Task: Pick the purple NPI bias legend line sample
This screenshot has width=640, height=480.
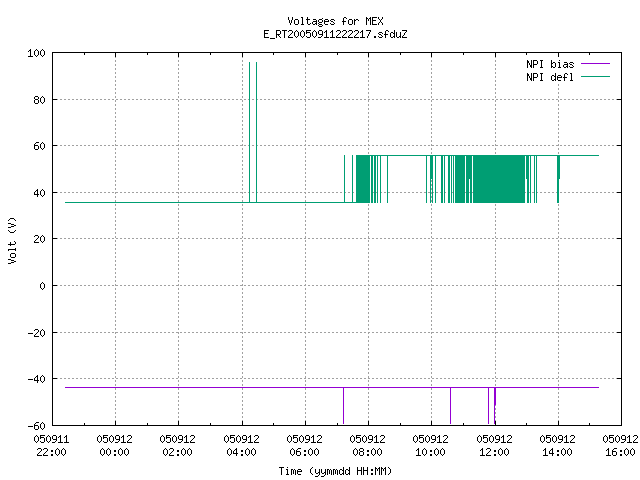Action: 595,64
